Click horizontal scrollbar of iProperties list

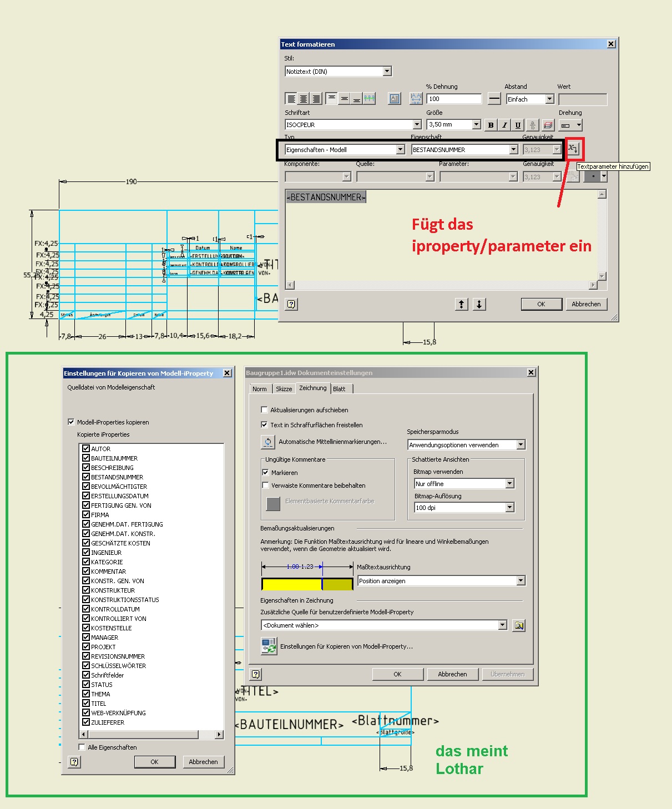coord(152,734)
